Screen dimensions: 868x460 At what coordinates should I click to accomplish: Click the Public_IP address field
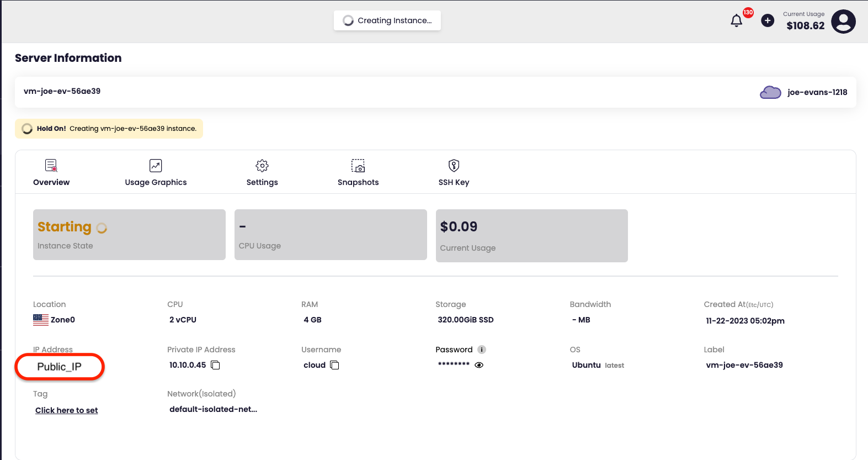point(60,367)
